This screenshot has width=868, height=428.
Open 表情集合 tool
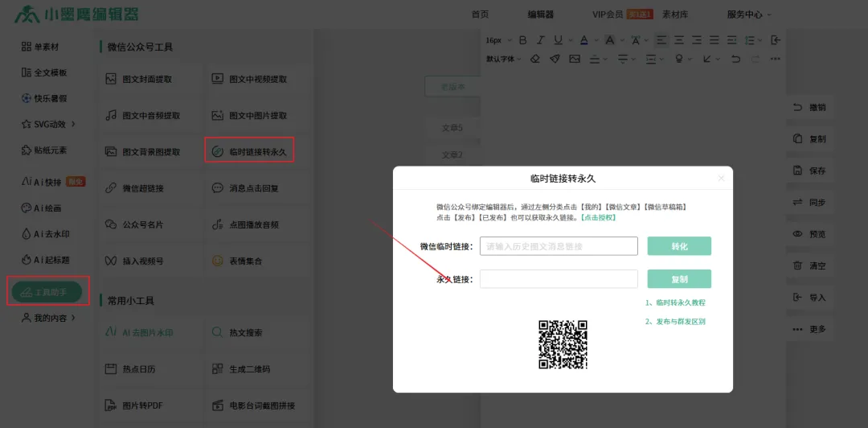pyautogui.click(x=237, y=260)
